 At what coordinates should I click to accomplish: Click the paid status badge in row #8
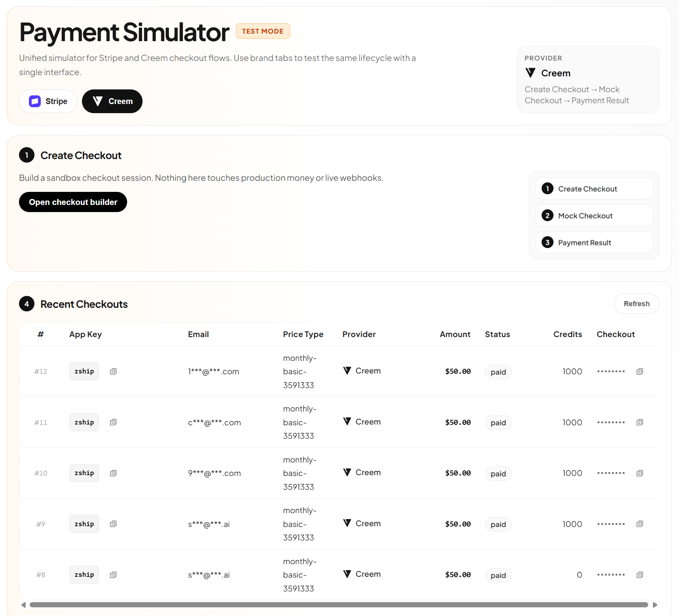point(498,575)
